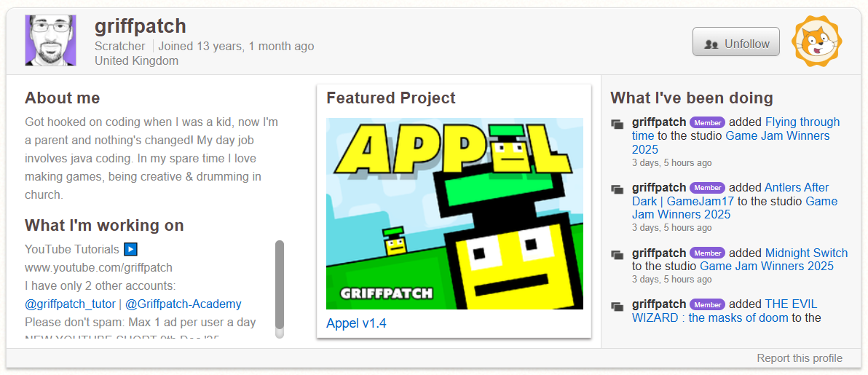Visit the @Griffpatch-Academy profile link
868x375 pixels.
point(184,304)
